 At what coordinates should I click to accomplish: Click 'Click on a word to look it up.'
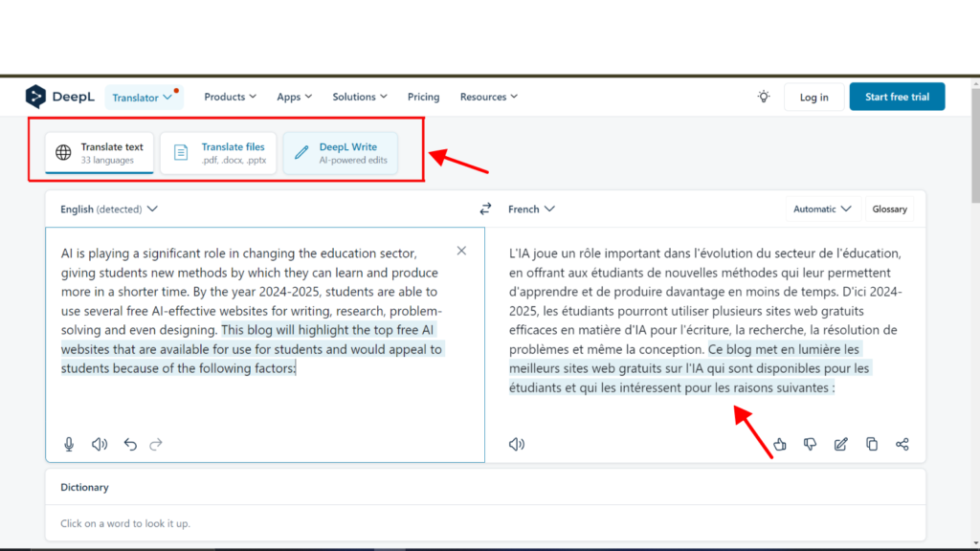(125, 523)
